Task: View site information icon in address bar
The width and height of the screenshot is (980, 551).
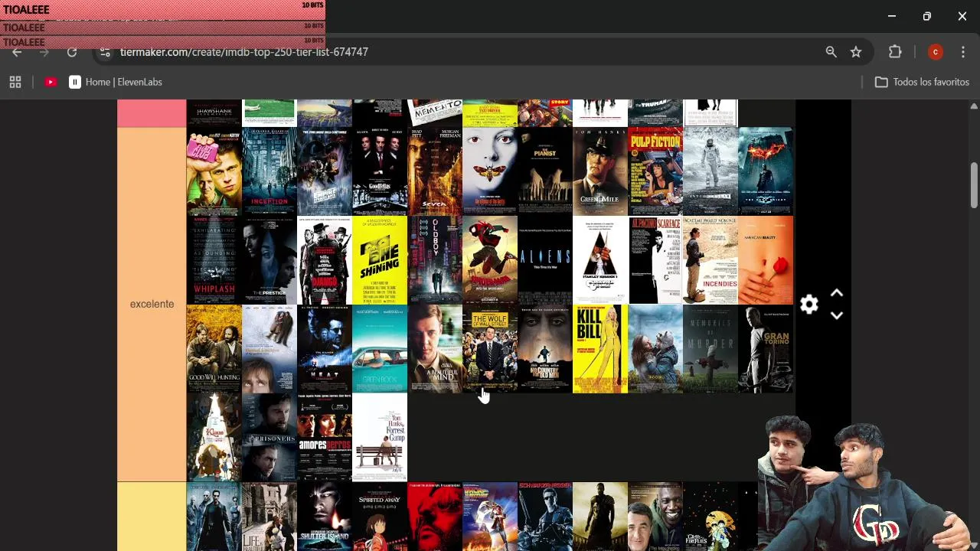Action: click(106, 52)
